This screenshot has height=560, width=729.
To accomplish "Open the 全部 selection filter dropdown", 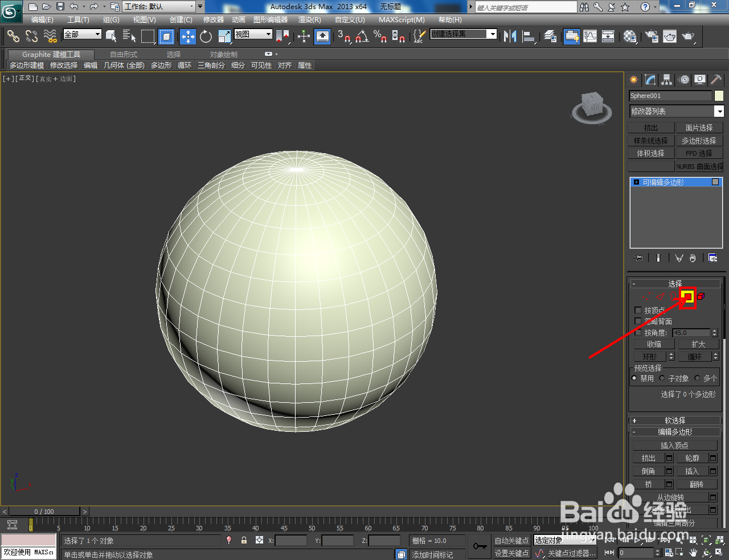I will [81, 34].
